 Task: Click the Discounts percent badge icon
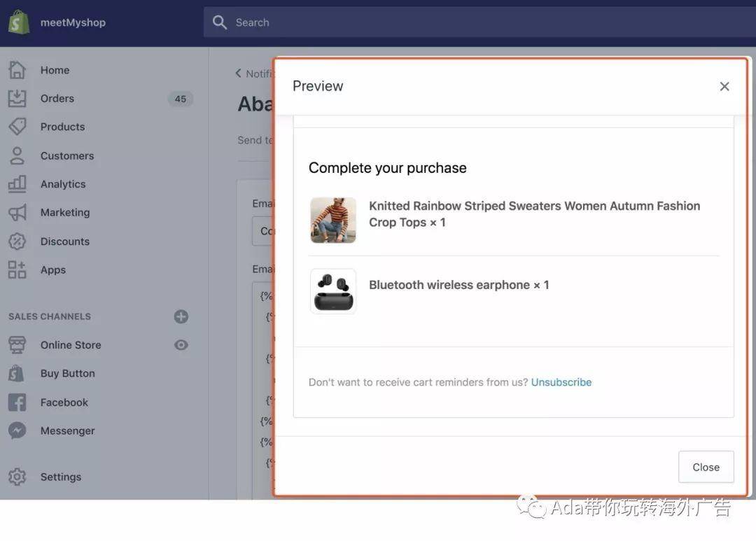tap(17, 241)
